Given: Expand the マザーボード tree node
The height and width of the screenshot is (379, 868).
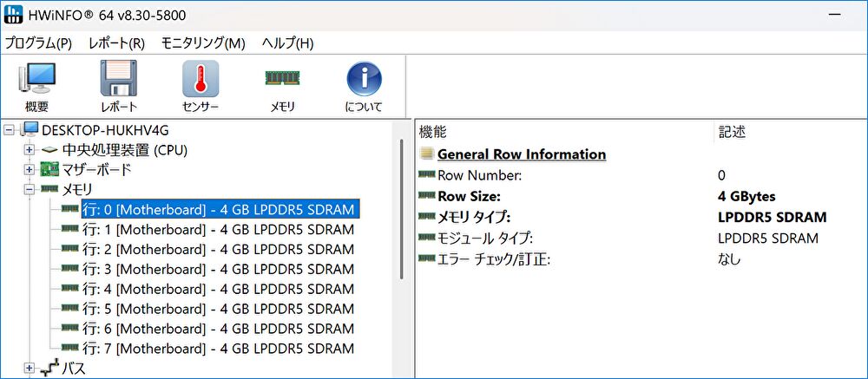Looking at the screenshot, I should [x=30, y=170].
